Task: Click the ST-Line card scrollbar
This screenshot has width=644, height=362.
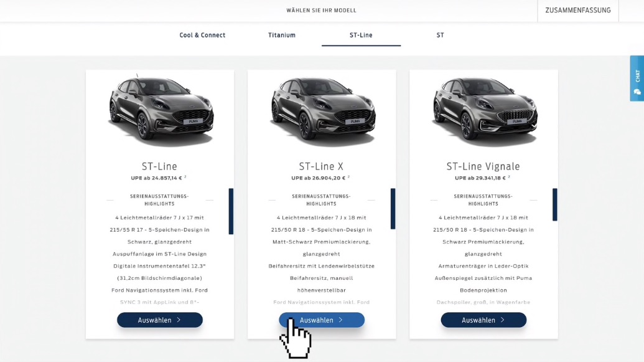Action: click(x=231, y=211)
